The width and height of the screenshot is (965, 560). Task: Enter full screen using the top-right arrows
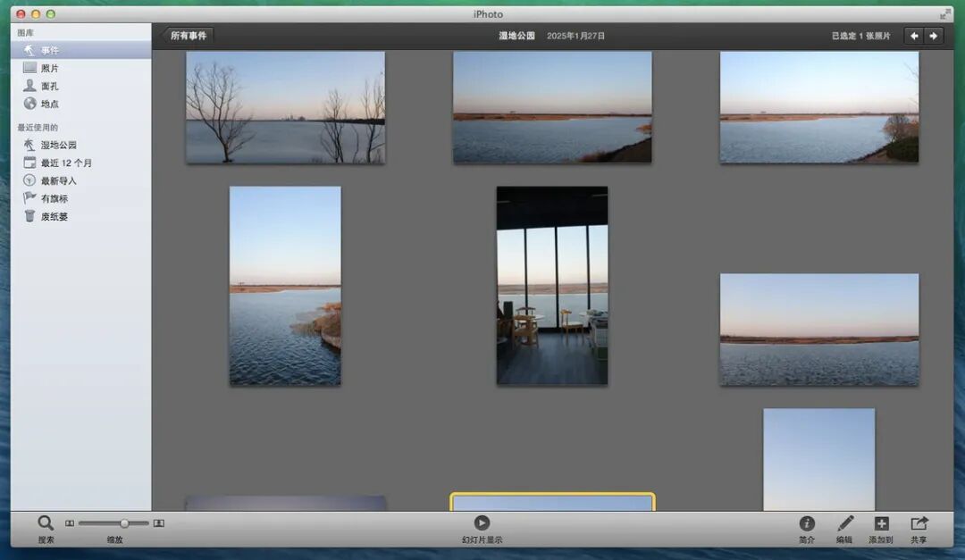(x=944, y=13)
